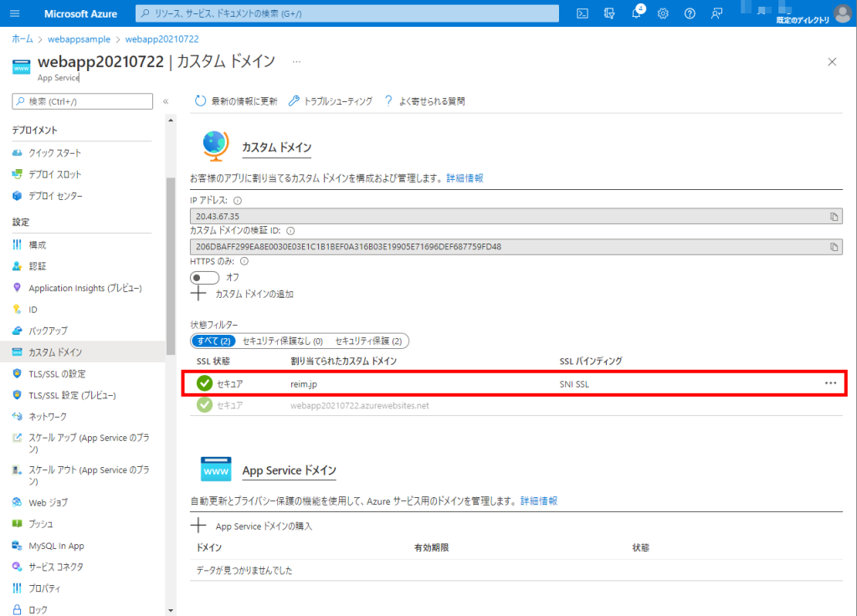Launch Cloud Shell from top bar
Screen dimensions: 857x616
click(582, 13)
